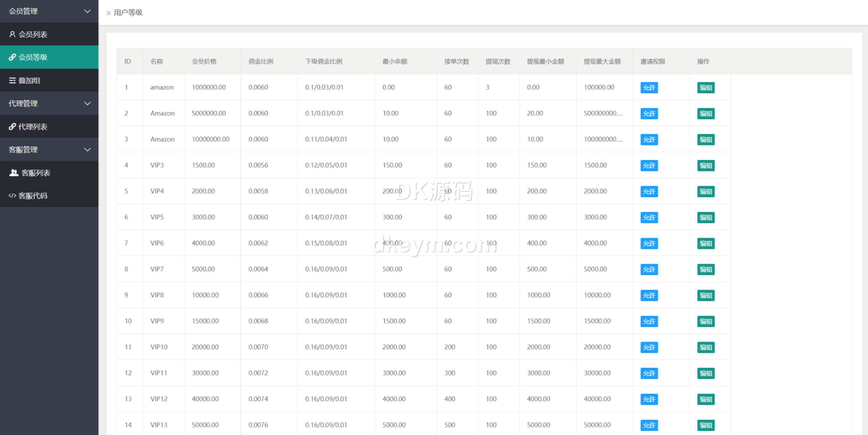This screenshot has width=868, height=435.
Task: Collapse the 会员管理 menu chevron
Action: pyautogui.click(x=87, y=11)
